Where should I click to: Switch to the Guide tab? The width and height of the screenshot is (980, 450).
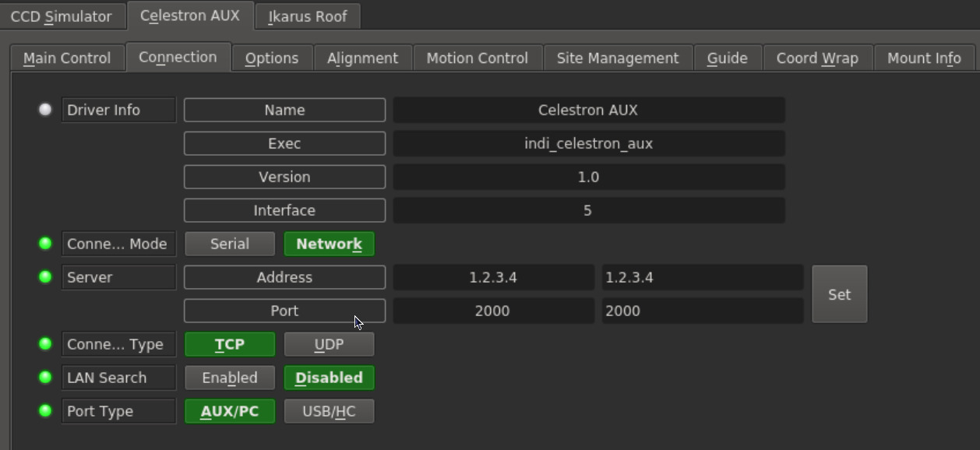tap(728, 58)
